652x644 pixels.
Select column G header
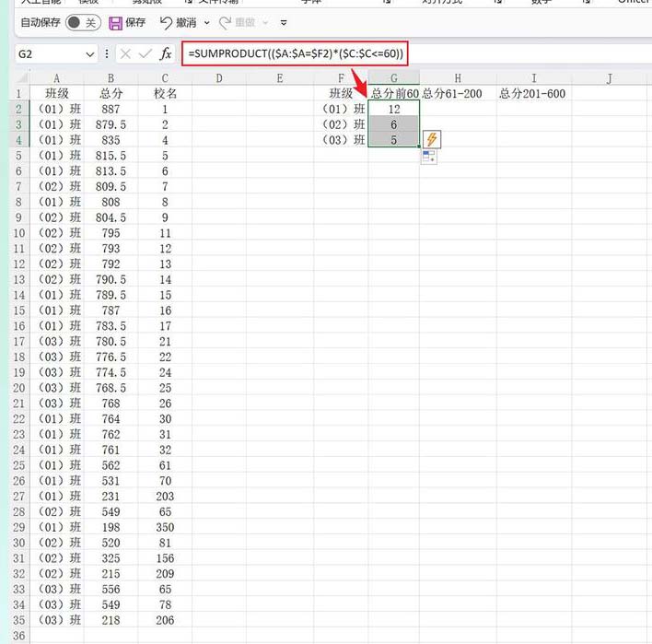coord(394,78)
